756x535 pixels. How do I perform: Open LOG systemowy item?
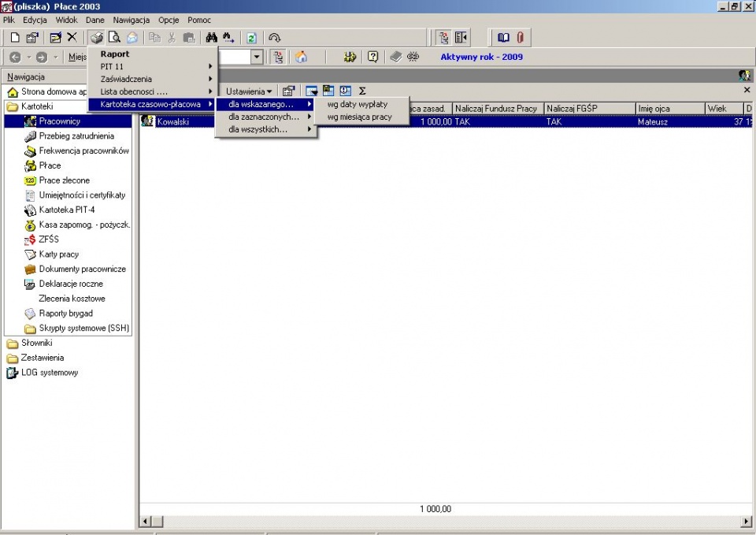pyautogui.click(x=43, y=373)
